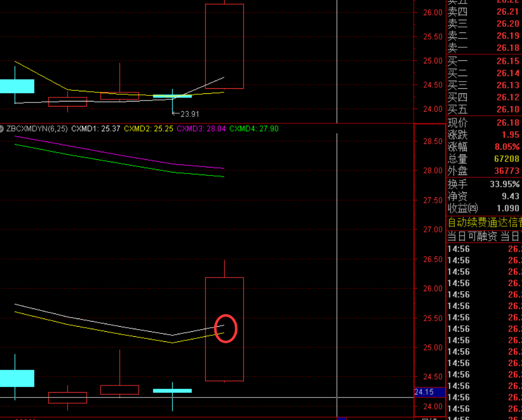Select the green CXMD4 line in the indicator pane
This screenshot has width=522, height=420.
tap(120, 163)
